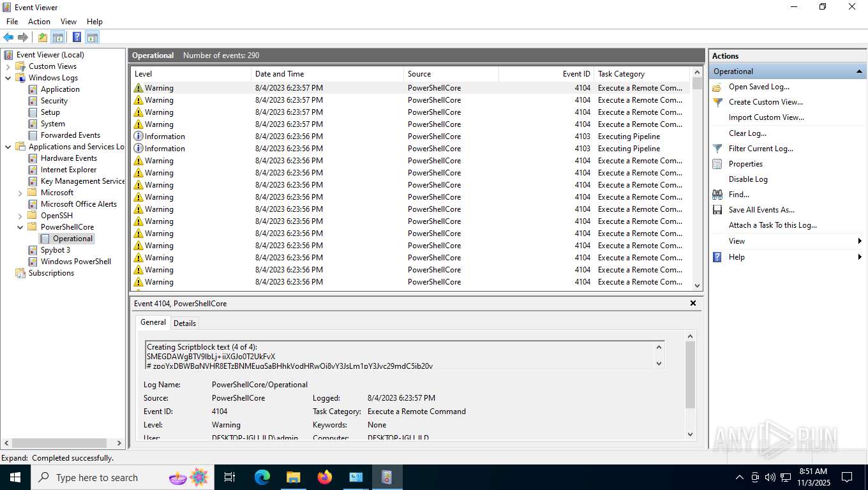Collapse the Operational actions section
This screenshot has width=868, height=490.
tap(859, 71)
